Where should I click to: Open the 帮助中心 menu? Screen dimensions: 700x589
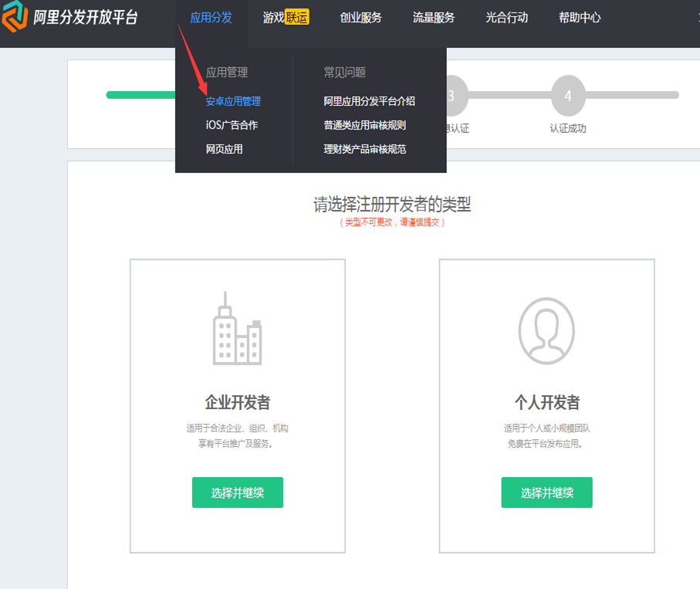pyautogui.click(x=580, y=18)
